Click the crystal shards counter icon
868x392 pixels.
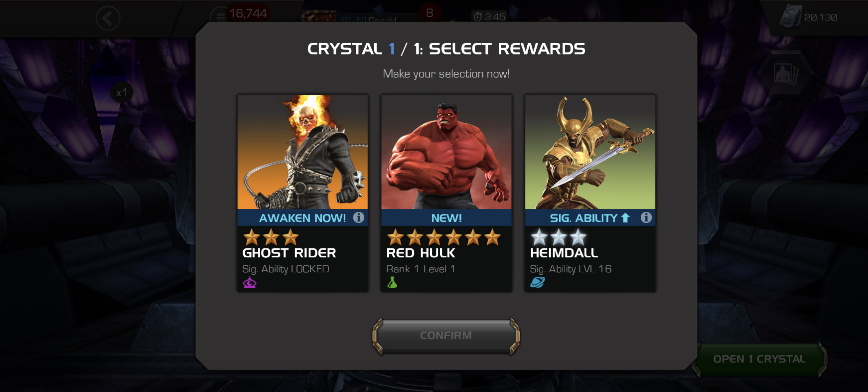coord(790,17)
